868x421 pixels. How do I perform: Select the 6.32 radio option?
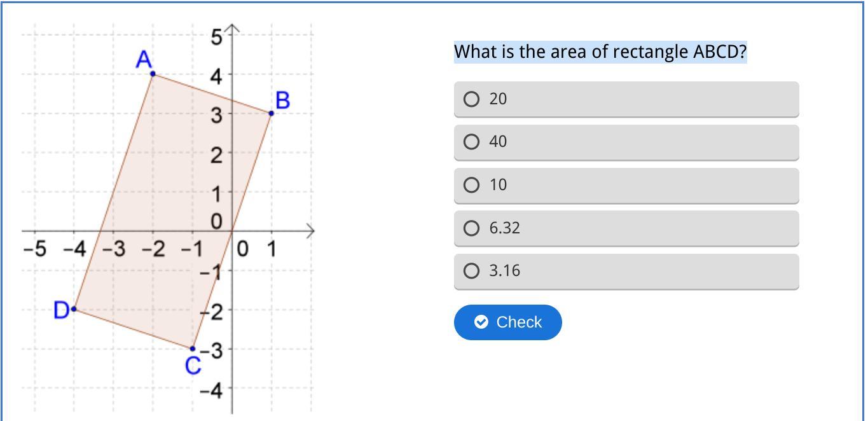[471, 228]
